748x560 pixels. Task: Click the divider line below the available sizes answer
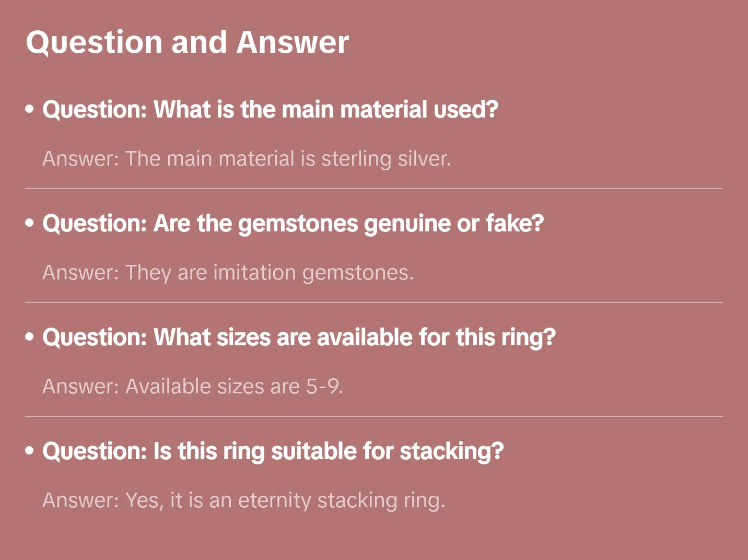[374, 416]
